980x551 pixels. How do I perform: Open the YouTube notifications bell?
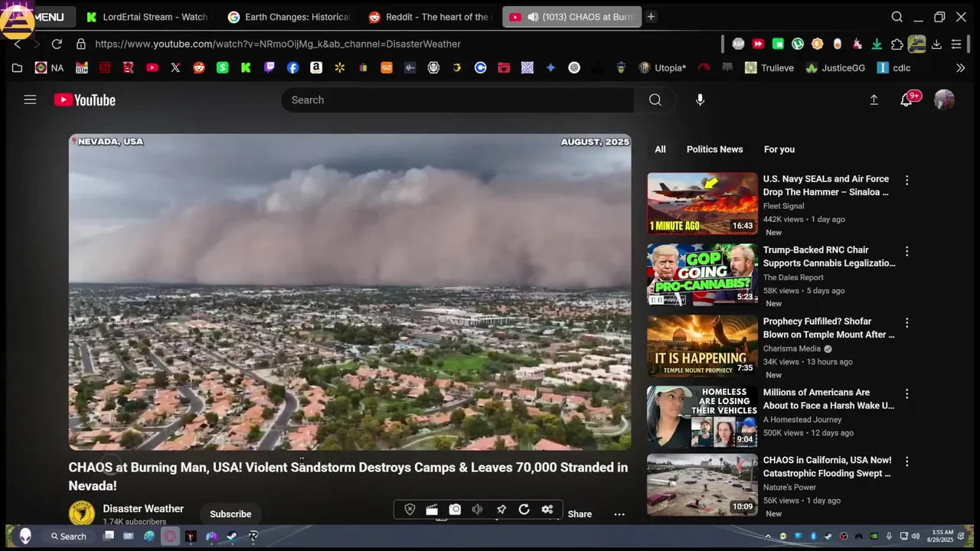tap(906, 99)
